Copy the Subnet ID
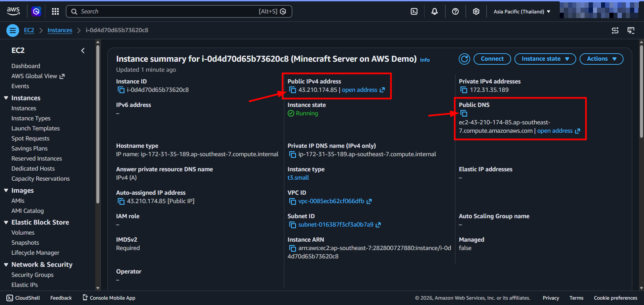 293,225
